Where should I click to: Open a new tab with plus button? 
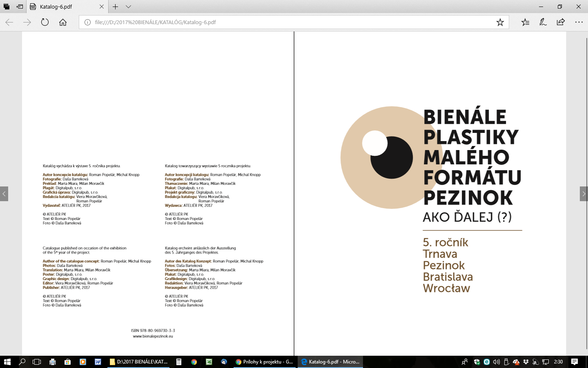pyautogui.click(x=116, y=7)
